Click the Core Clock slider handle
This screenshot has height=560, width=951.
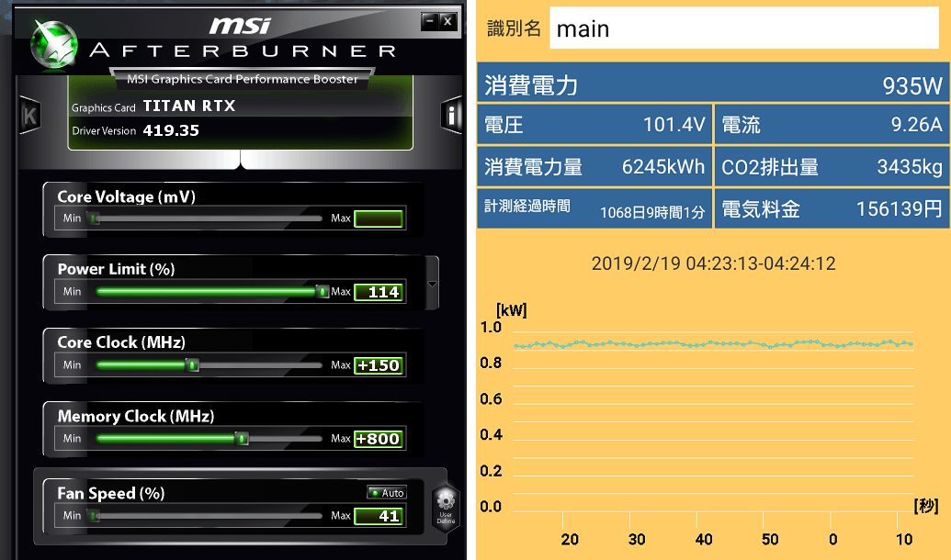pos(192,364)
